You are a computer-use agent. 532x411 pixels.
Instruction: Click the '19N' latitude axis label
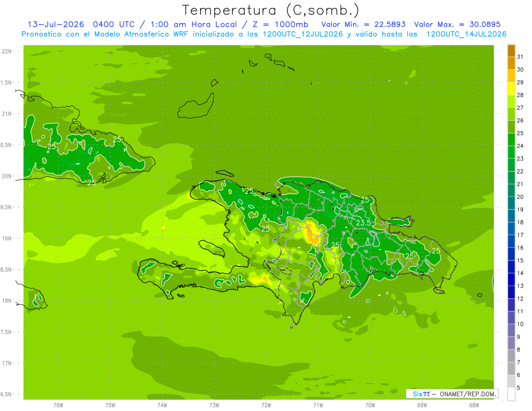[8, 239]
